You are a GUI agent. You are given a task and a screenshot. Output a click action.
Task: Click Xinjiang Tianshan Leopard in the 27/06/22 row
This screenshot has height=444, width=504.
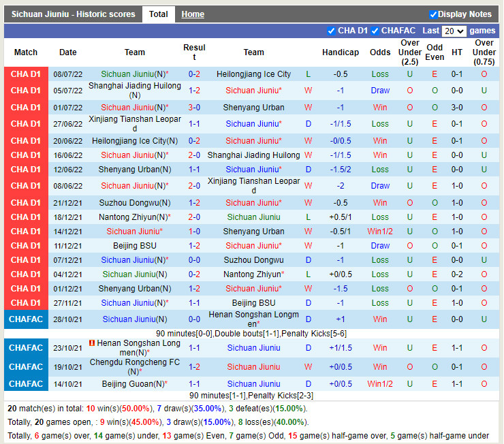(135, 124)
